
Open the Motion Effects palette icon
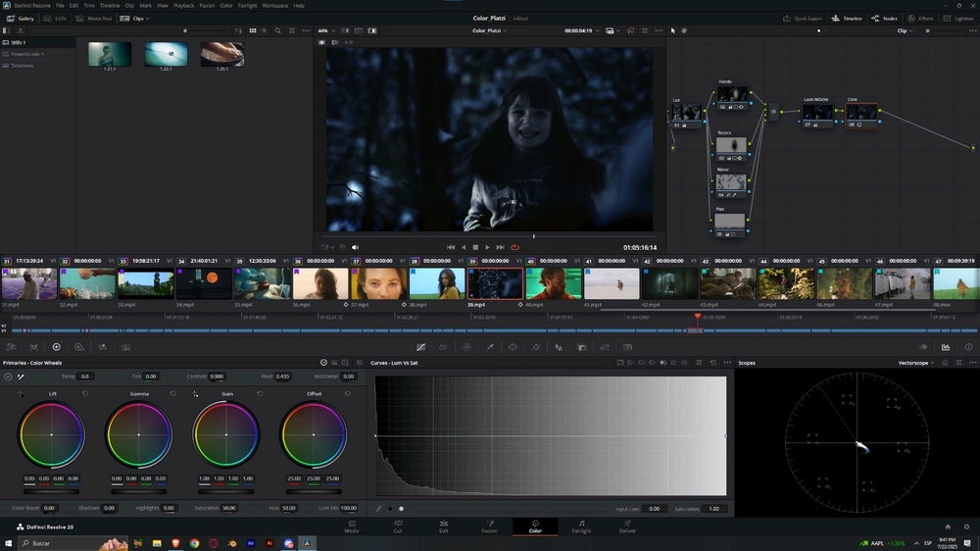click(126, 347)
